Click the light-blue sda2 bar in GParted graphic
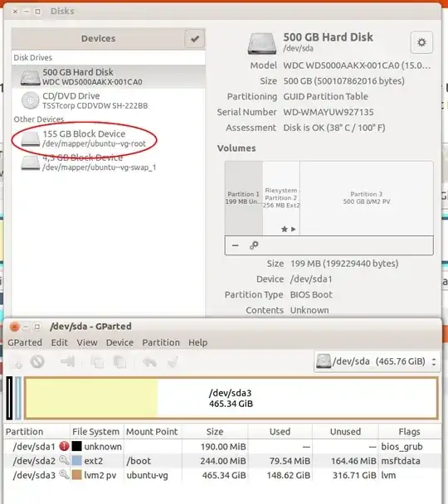 18,398
